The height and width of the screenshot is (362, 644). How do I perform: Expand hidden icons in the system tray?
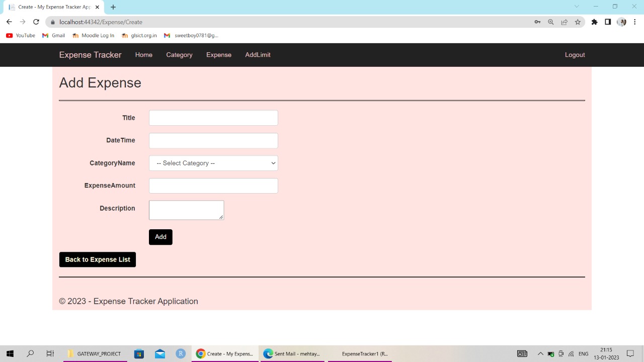click(x=540, y=353)
